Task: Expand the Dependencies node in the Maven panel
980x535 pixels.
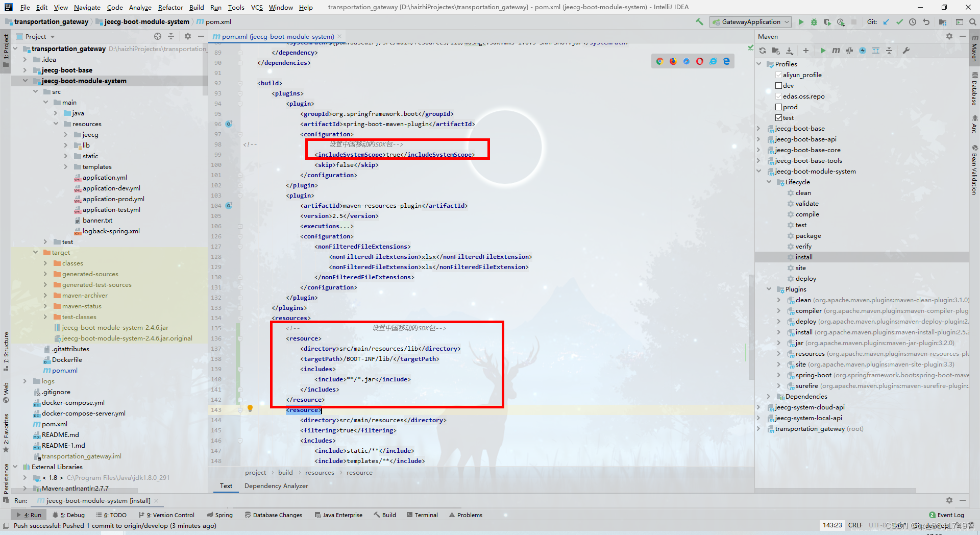Action: click(769, 396)
